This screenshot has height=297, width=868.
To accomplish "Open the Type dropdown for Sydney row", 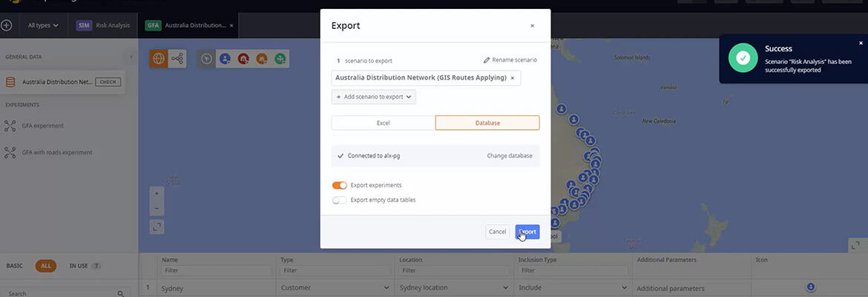I will (x=386, y=288).
